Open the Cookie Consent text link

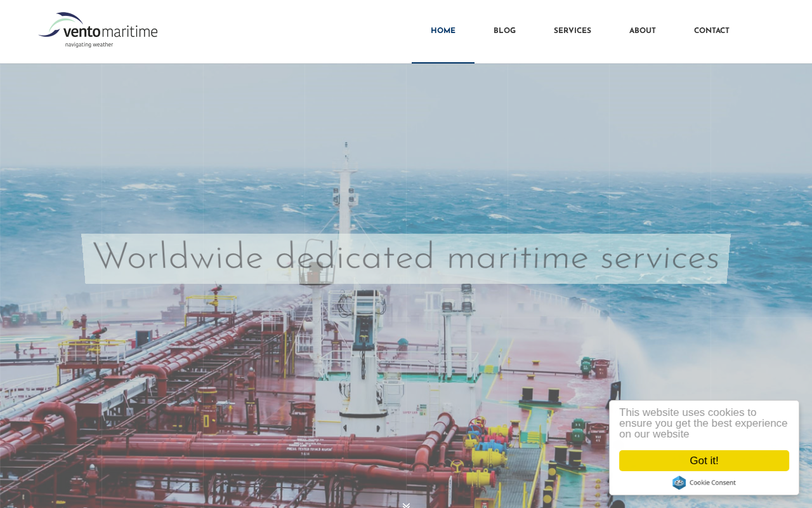tap(712, 483)
